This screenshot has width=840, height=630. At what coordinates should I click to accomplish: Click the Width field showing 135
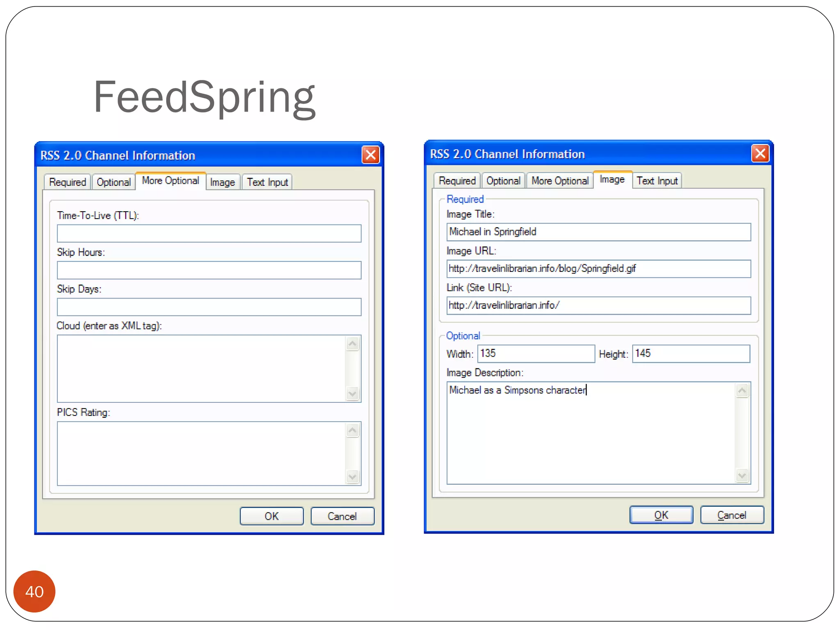click(x=536, y=354)
